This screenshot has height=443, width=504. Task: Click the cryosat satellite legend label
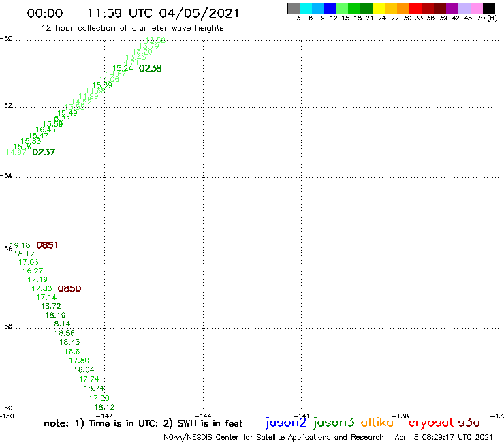tap(430, 423)
